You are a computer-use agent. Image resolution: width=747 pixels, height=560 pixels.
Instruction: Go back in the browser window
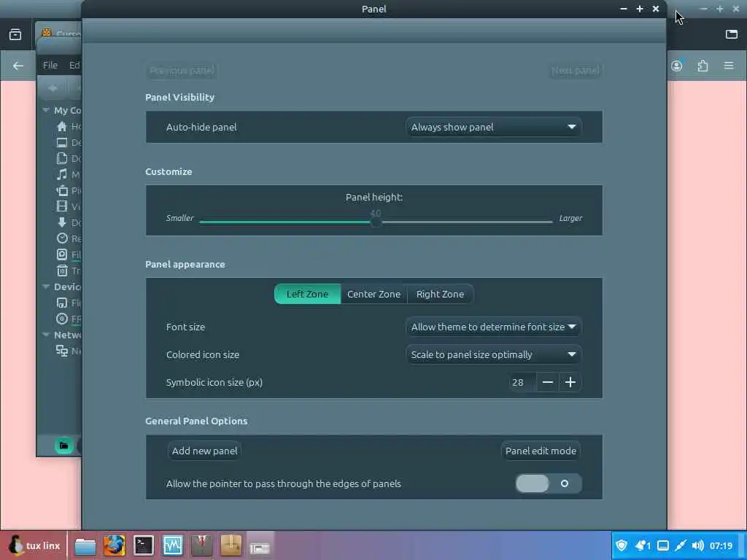coord(18,66)
